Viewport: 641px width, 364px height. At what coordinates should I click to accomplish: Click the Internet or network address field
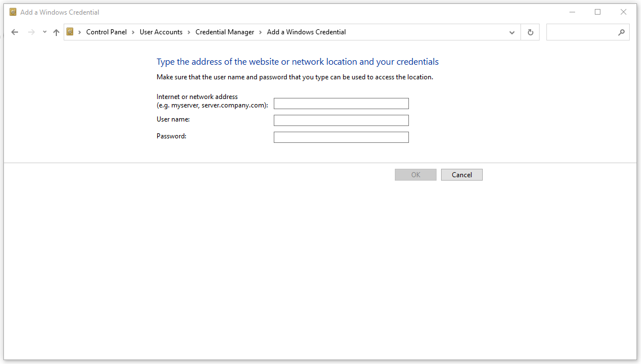click(x=341, y=103)
